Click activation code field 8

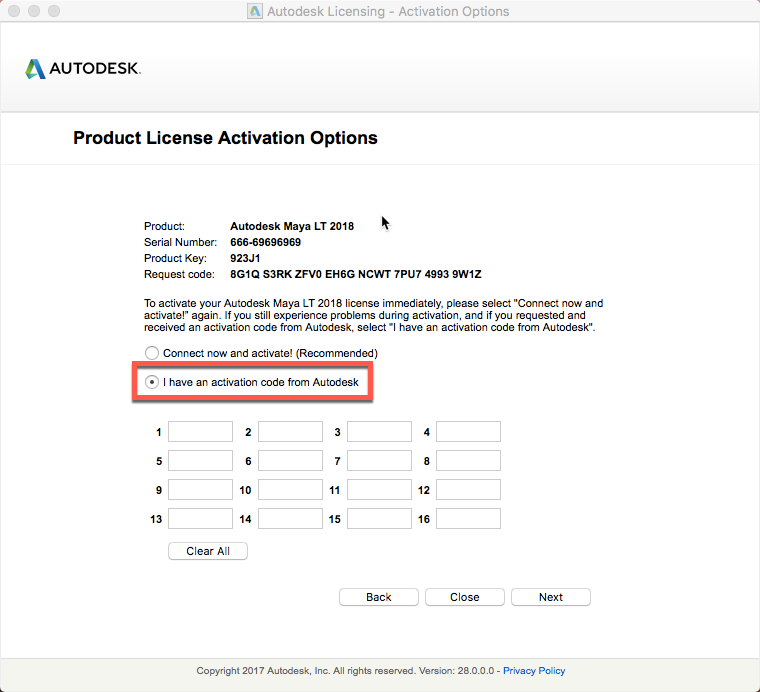468,460
